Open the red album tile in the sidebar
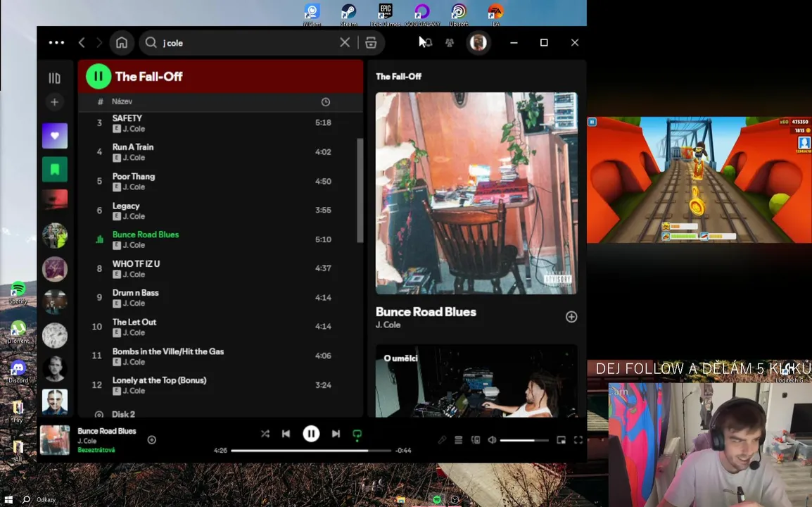 pos(55,199)
